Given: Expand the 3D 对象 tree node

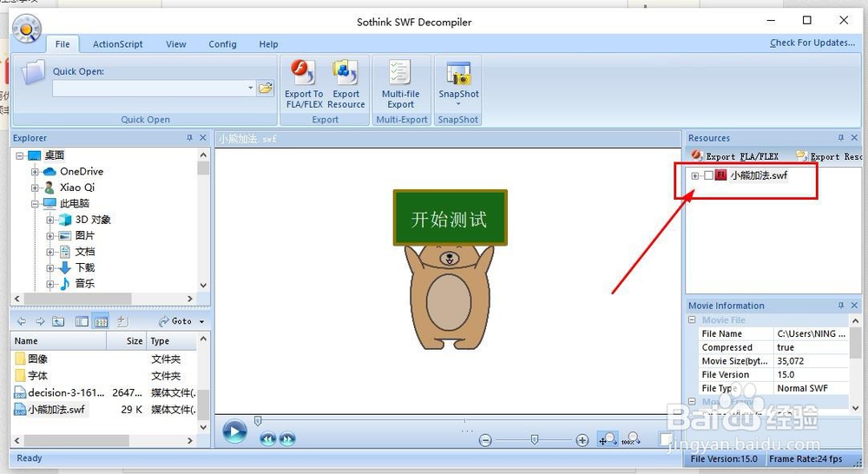Looking at the screenshot, I should (x=49, y=220).
